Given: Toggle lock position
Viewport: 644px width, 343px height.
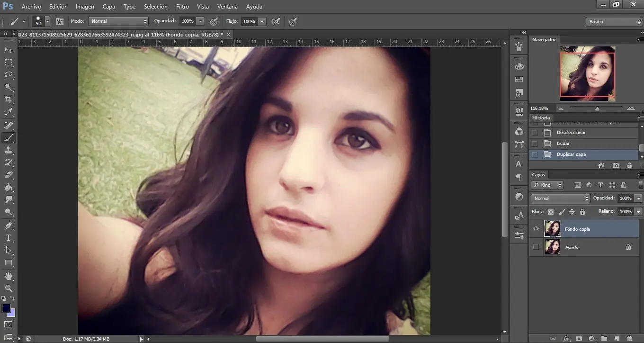Looking at the screenshot, I should click(572, 212).
